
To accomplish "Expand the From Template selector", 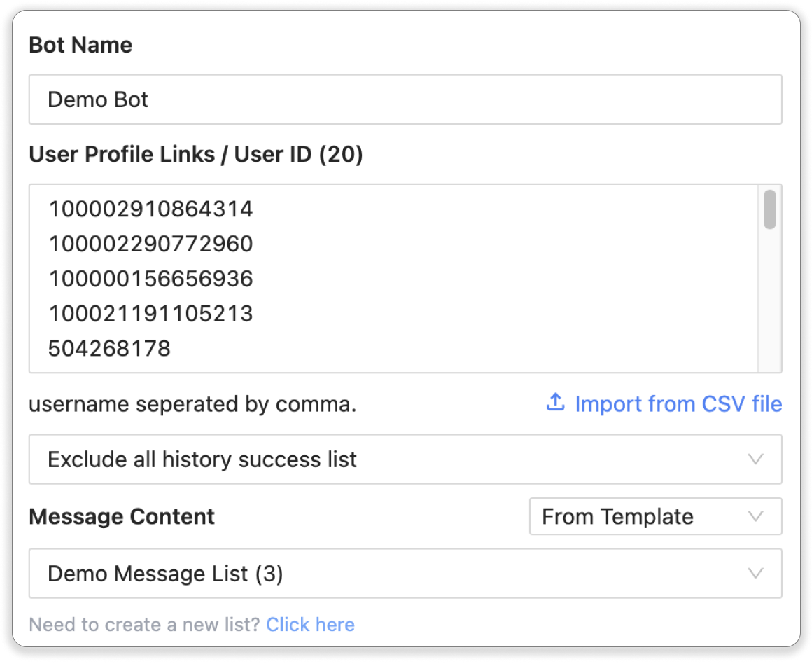I will (654, 516).
